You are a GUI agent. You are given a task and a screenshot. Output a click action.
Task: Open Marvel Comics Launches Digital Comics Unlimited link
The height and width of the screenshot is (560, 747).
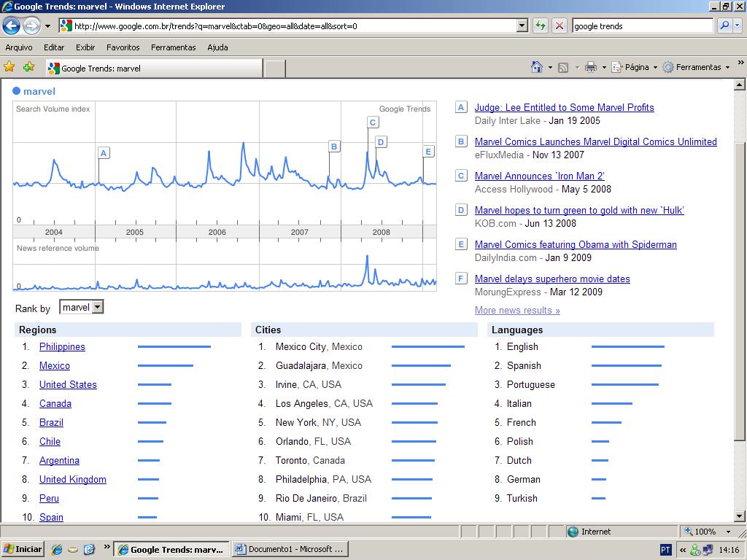[x=595, y=141]
